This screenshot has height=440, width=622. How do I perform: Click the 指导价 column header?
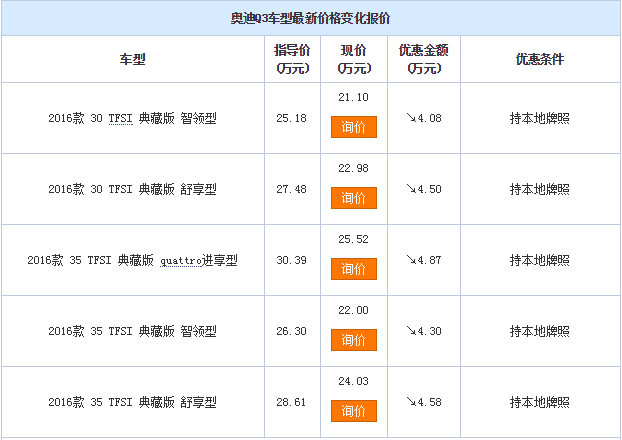pos(291,59)
